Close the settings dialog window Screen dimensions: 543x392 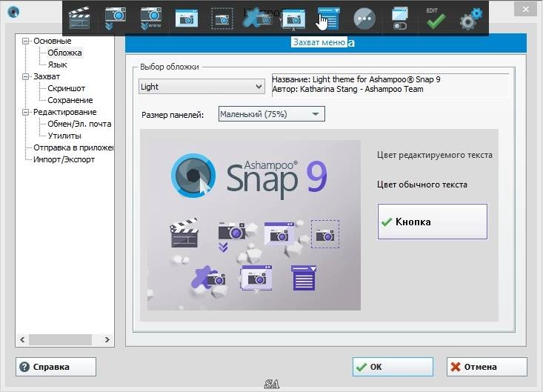[525, 10]
